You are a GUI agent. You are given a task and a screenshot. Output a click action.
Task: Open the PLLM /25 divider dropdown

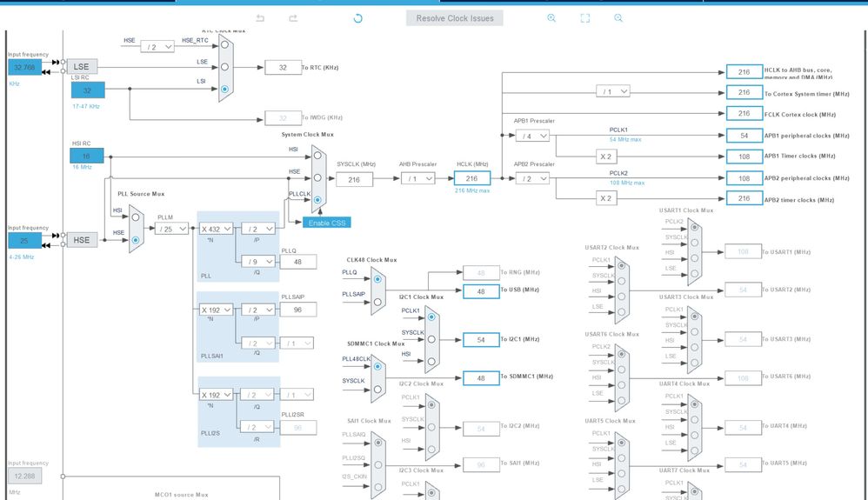click(x=171, y=229)
